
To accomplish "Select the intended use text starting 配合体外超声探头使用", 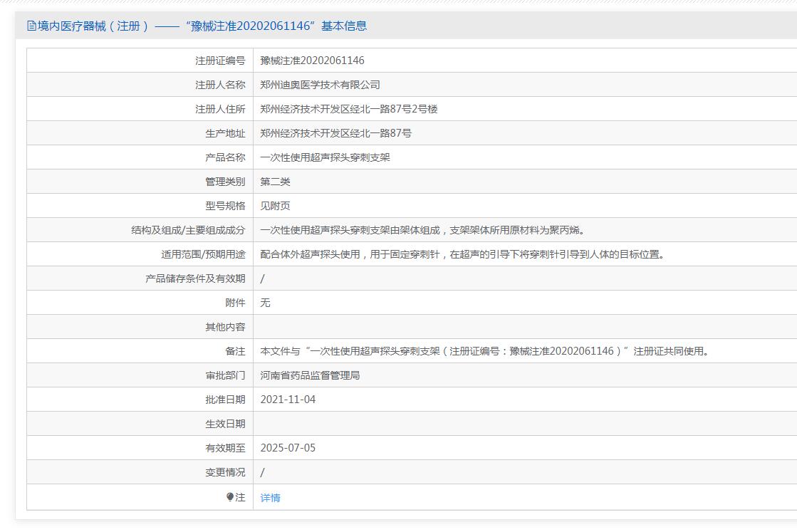I will click(x=463, y=254).
